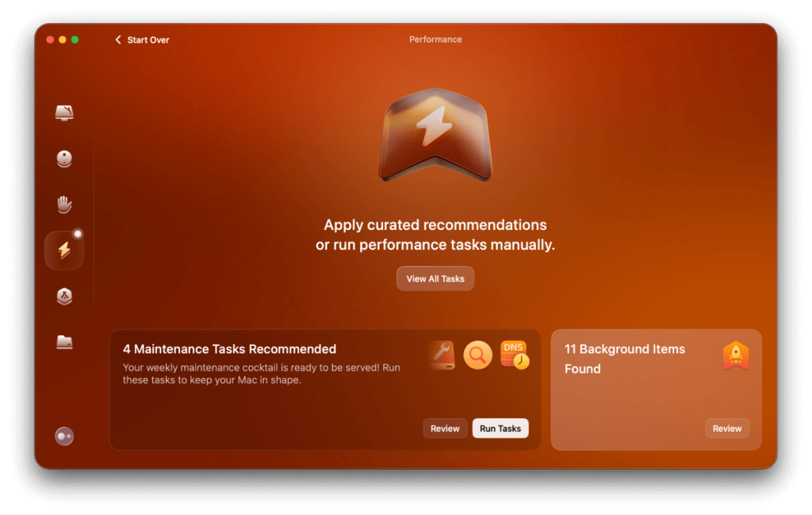The image size is (812, 515).
Task: Open the Cleanup face icon in sidebar
Action: pyautogui.click(x=64, y=159)
